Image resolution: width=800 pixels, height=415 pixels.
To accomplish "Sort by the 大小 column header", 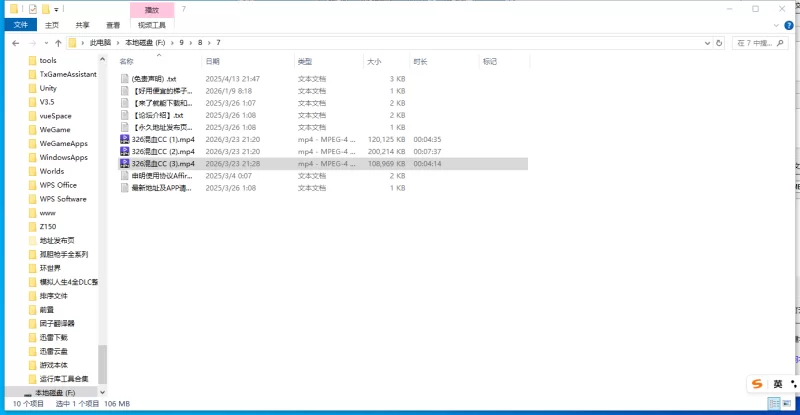I will (x=374, y=61).
